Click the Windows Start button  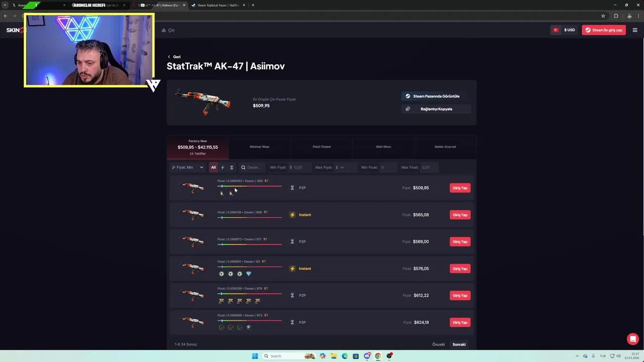click(255, 356)
